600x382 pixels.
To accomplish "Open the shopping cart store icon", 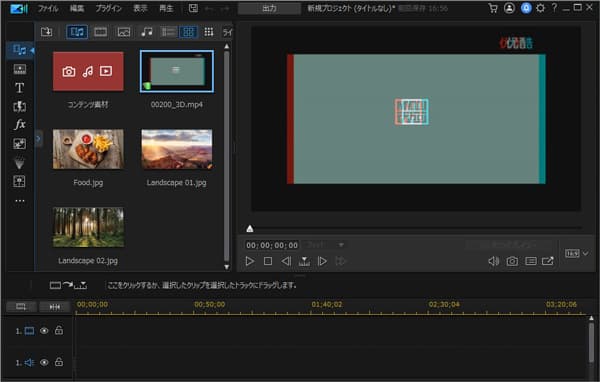I will (493, 8).
